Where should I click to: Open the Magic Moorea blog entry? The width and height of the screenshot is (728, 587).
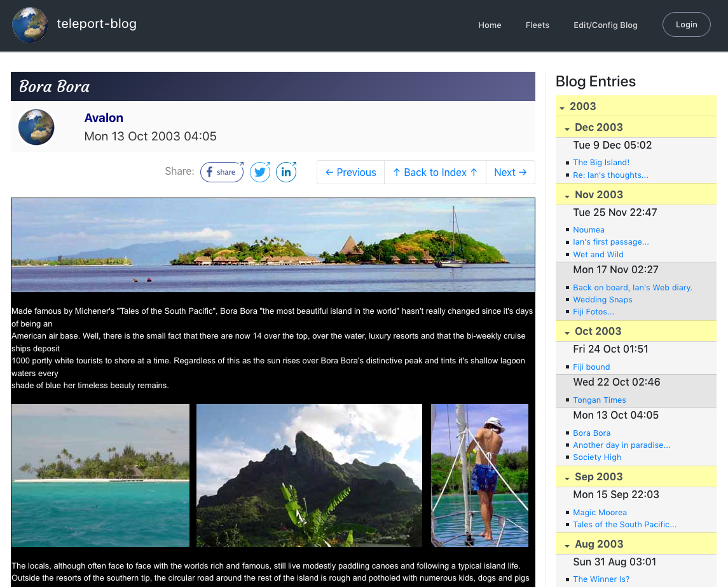coord(600,513)
